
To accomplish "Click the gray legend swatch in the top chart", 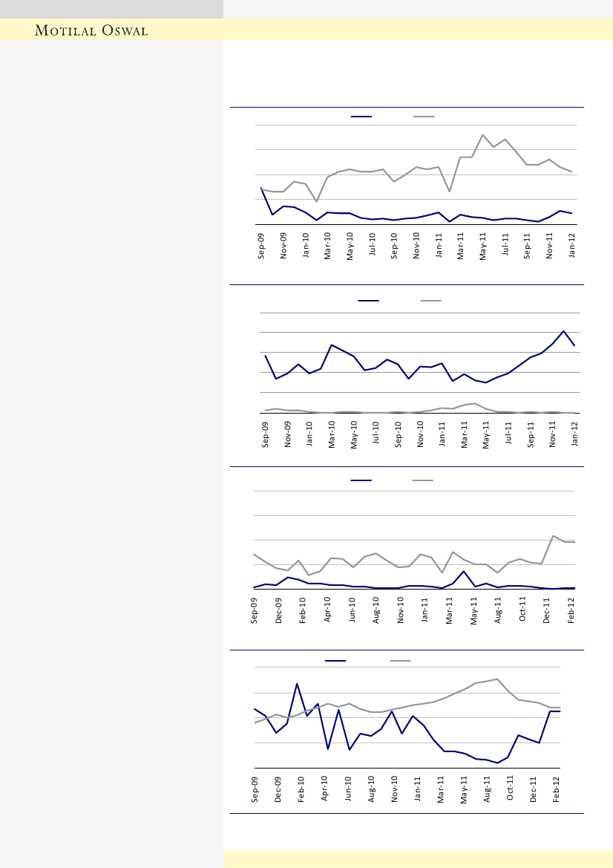I will [424, 117].
